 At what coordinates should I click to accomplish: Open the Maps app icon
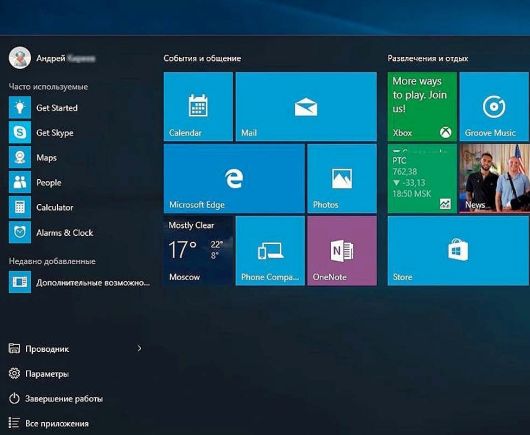point(20,158)
